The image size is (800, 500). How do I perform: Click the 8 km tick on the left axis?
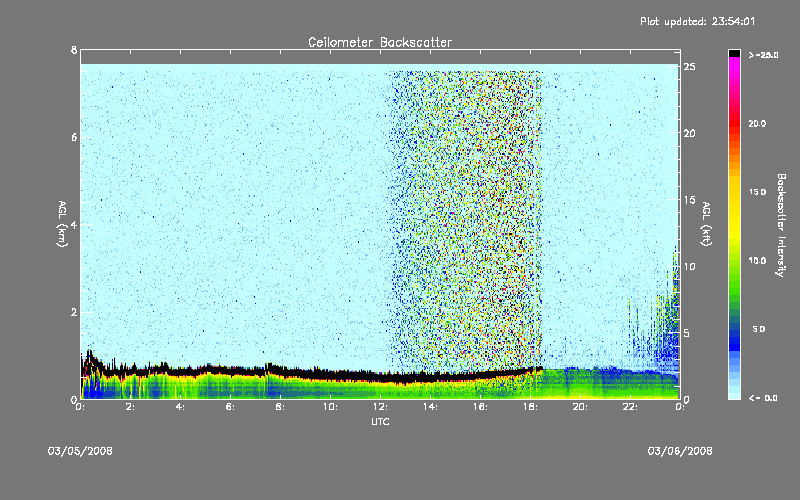tap(74, 50)
